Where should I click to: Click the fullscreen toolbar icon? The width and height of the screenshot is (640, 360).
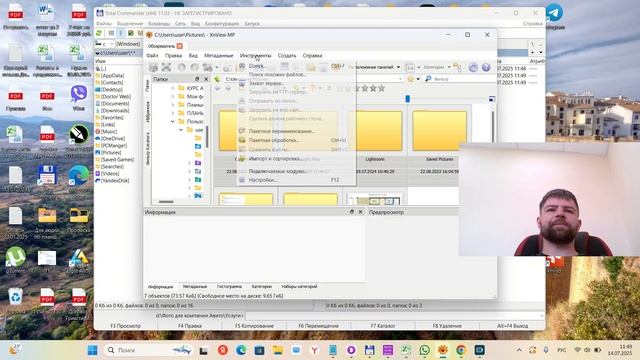pyautogui.click(x=166, y=67)
